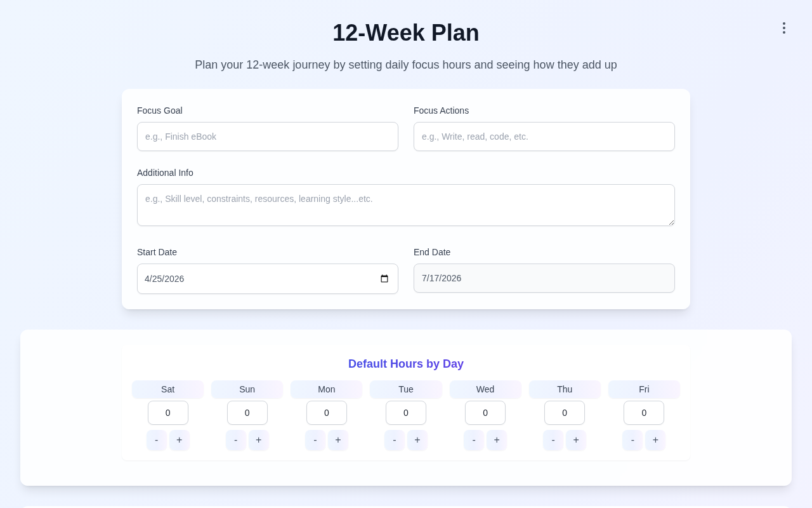
Task: Add an hour to Tuesday
Action: (417, 440)
